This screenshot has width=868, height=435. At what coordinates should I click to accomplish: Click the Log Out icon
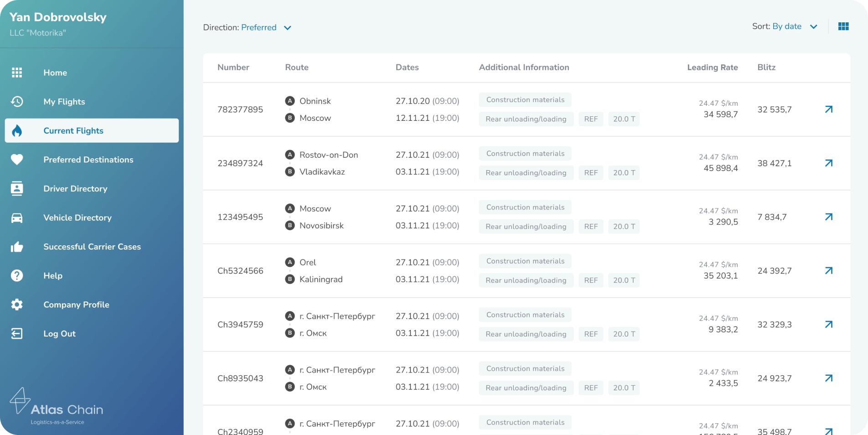pyautogui.click(x=17, y=334)
